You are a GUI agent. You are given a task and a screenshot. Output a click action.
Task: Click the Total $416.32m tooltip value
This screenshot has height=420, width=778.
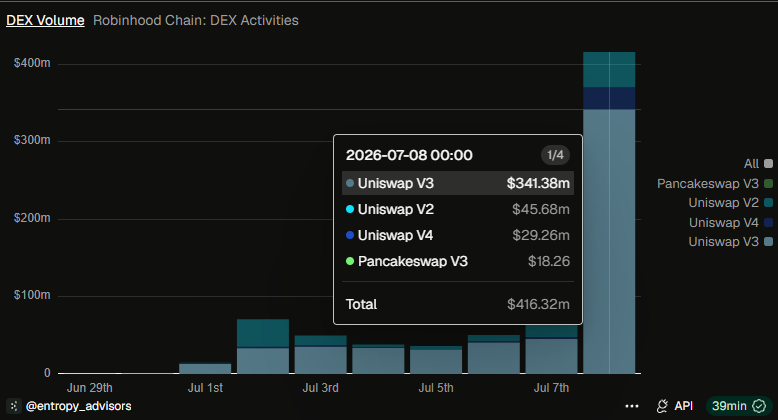point(538,304)
